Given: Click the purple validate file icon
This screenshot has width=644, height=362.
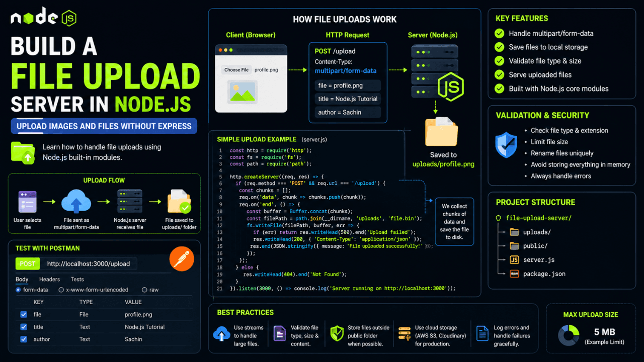Looking at the screenshot, I should click(x=279, y=334).
